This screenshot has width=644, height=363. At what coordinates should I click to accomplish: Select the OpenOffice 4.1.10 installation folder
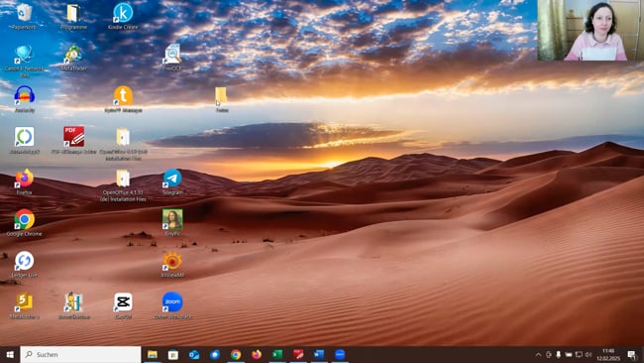(123, 184)
